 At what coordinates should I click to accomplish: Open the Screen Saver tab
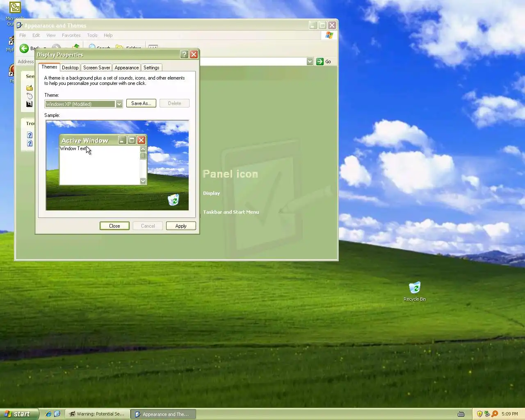pos(96,68)
